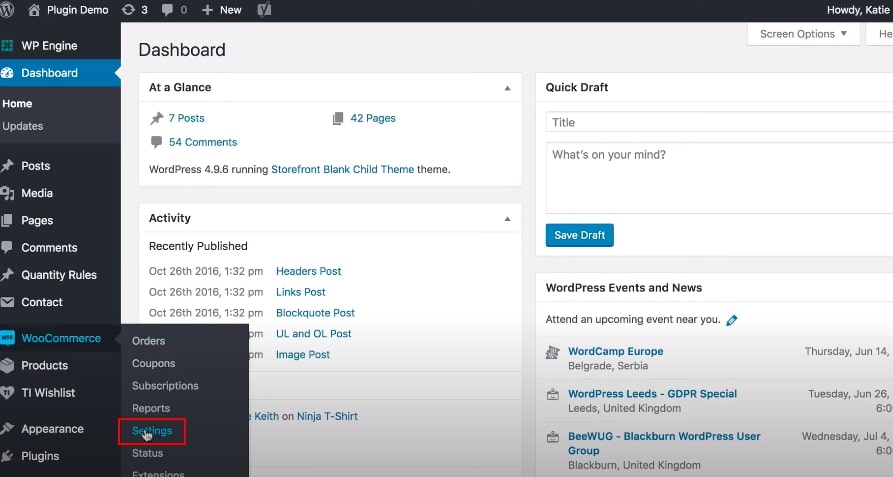Screen dimensions: 893x477
Task: Open Settings in WooCommerce submenu
Action: click(x=152, y=431)
